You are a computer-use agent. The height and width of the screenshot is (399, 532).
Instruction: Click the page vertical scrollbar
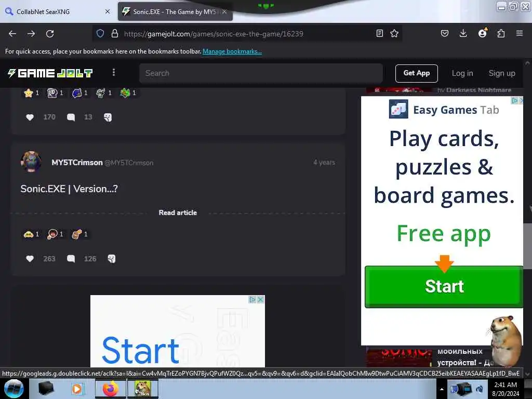click(x=527, y=246)
